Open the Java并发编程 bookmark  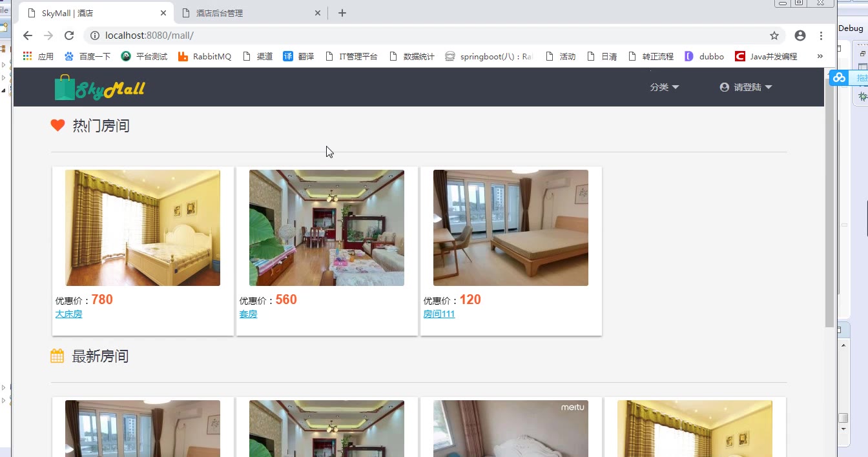[766, 56]
